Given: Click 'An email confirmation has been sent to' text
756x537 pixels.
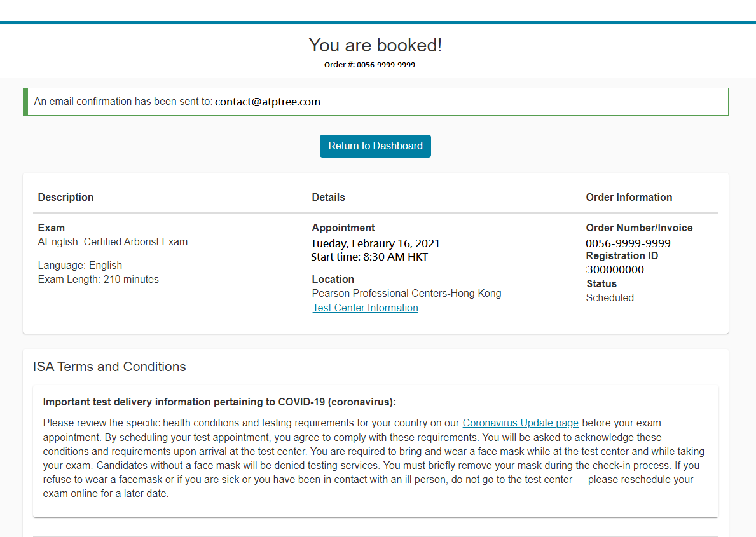Looking at the screenshot, I should (x=123, y=101).
